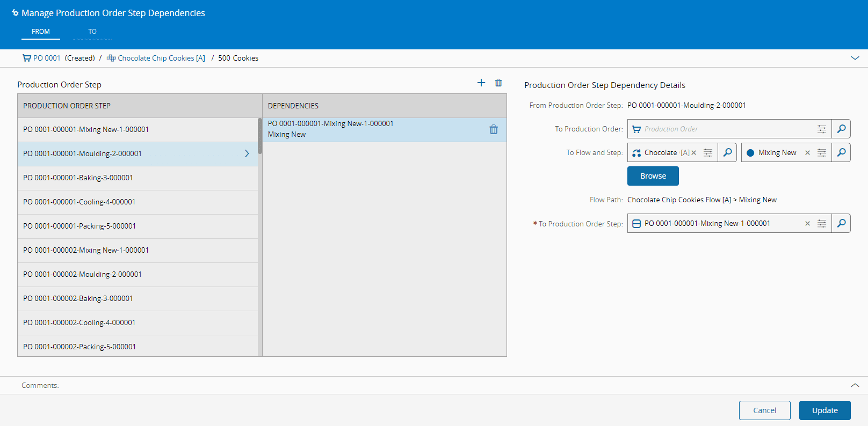The height and width of the screenshot is (426, 868).
Task: Clear the Mixing New step value
Action: click(807, 153)
